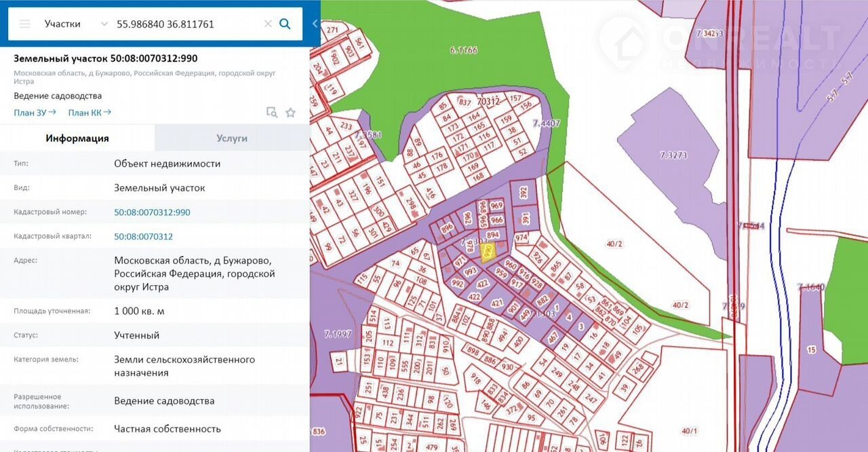Open the План КК link
The image size is (868, 452).
[x=90, y=113]
